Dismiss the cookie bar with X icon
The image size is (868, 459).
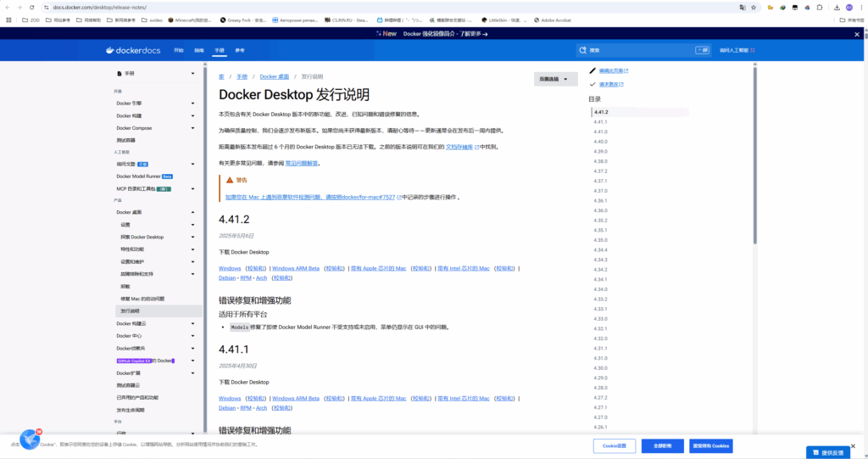click(853, 445)
